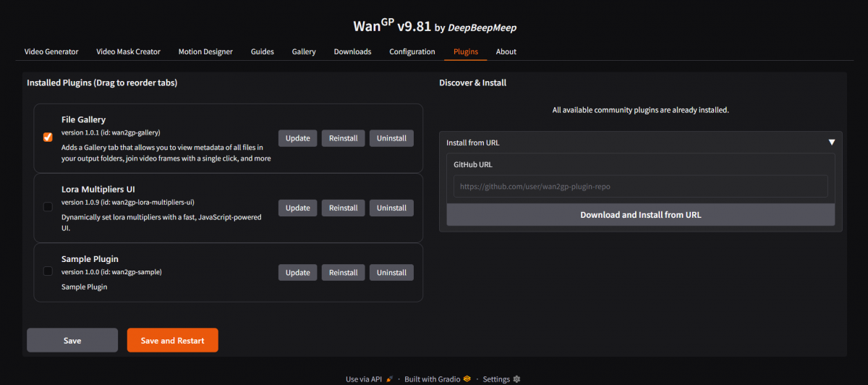Enable the Lora Multipliers UI checkbox
Viewport: 868px width, 385px height.
(x=48, y=207)
